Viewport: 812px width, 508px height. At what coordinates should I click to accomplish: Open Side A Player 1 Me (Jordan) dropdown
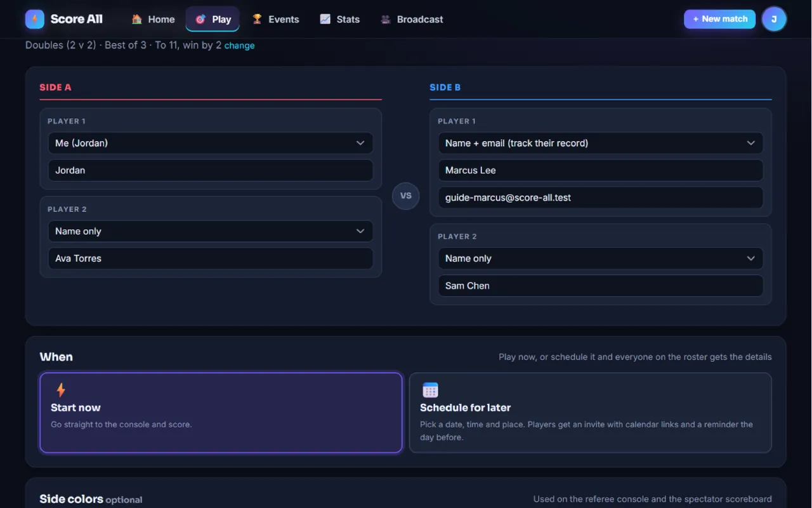211,143
